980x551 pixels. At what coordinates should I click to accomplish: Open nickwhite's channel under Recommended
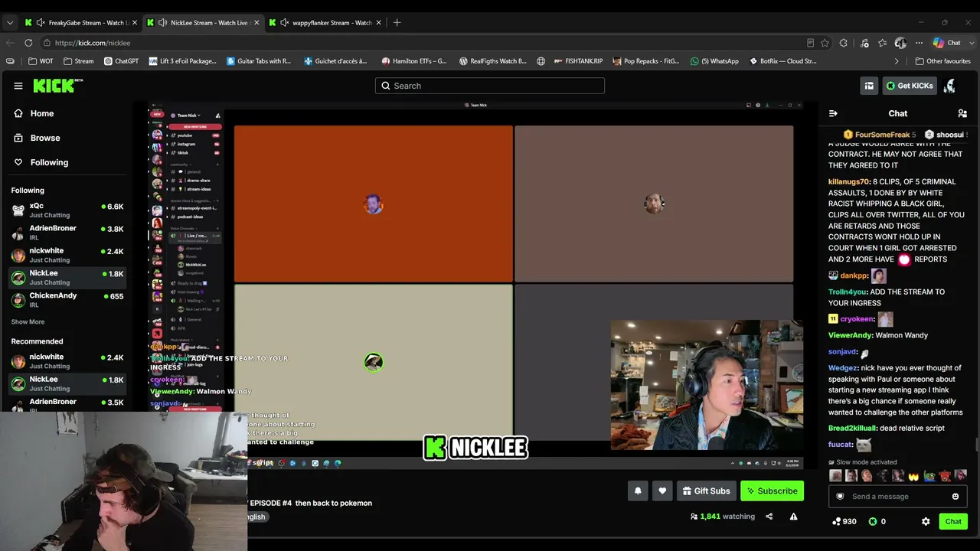pyautogui.click(x=67, y=361)
